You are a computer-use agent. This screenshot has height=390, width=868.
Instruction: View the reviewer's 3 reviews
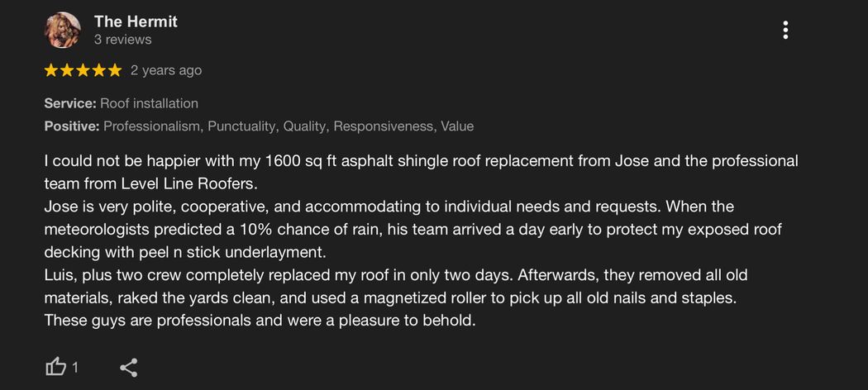122,40
